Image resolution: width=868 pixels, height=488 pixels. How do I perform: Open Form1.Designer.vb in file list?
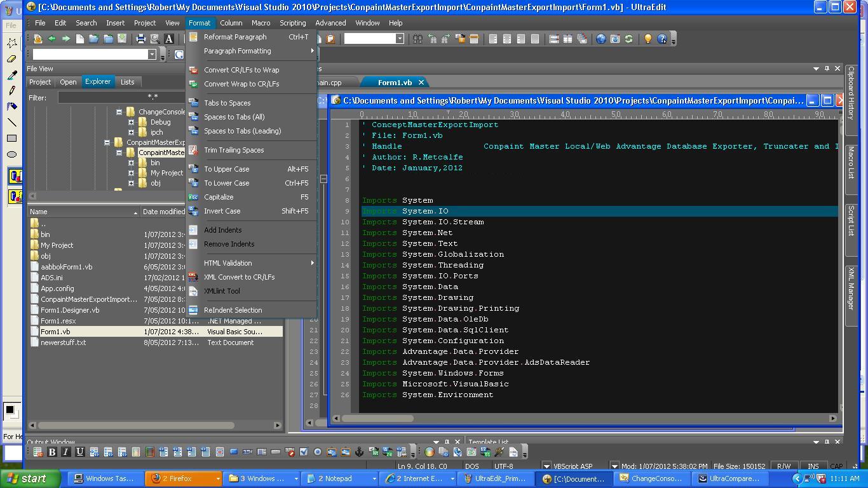coord(70,310)
